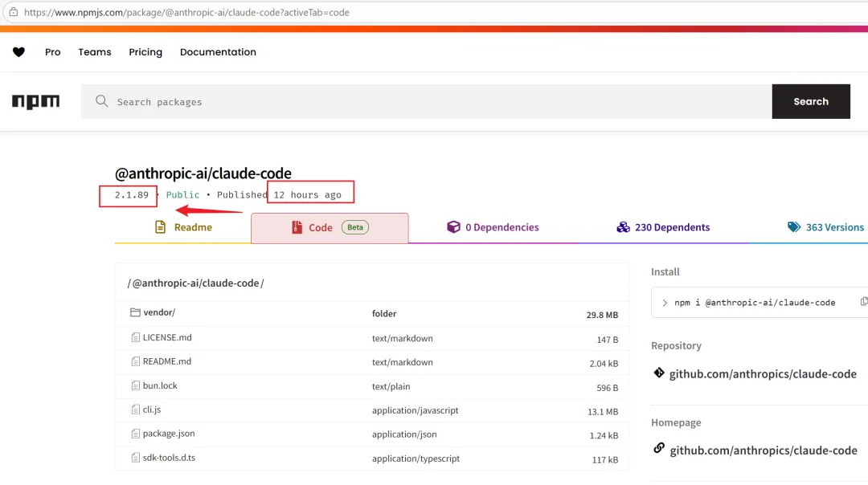Open the LICENSE.md file

click(x=167, y=337)
